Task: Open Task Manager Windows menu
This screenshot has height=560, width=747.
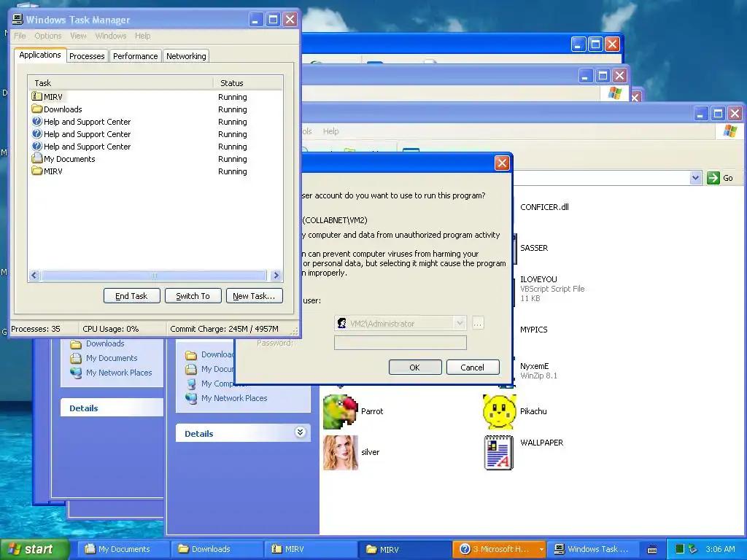Action: click(x=111, y=36)
